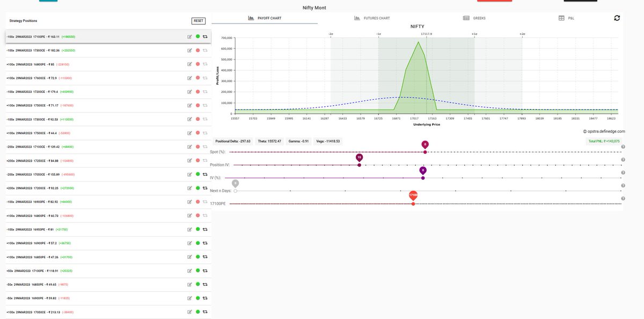Edit the 17200CE ₹179.4 position

(x=189, y=91)
